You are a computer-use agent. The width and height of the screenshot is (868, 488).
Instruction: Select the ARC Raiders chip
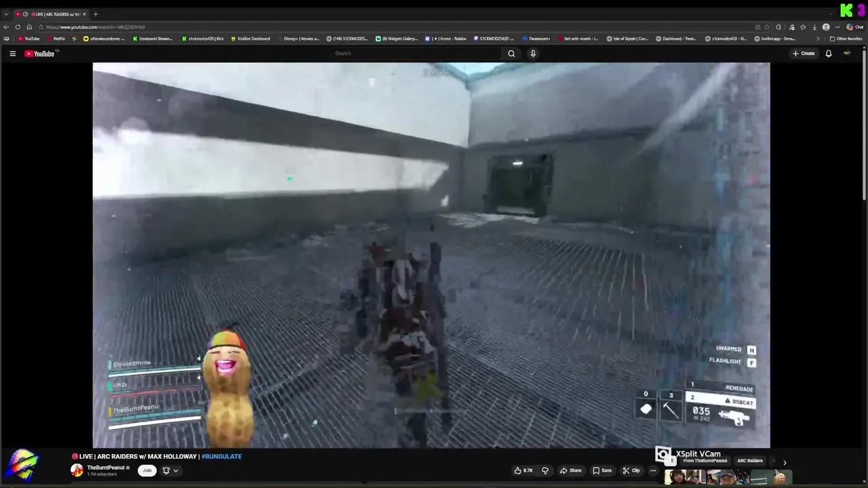point(749,461)
